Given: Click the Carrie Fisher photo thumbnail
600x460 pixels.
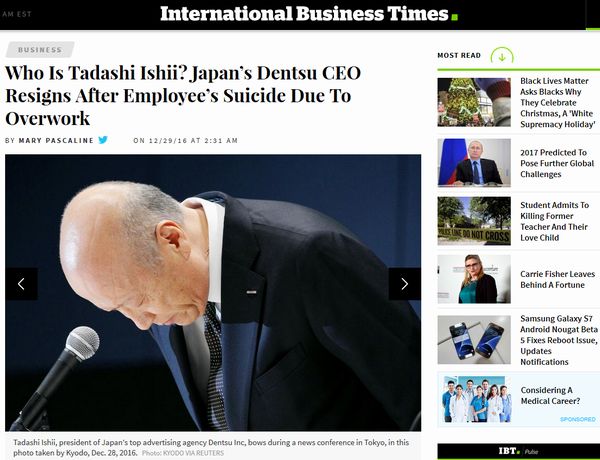Looking at the screenshot, I should [474, 279].
